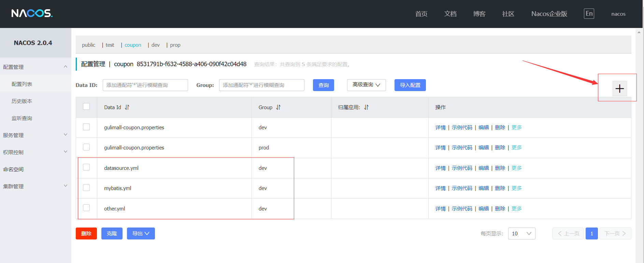644x263 pixels.
Task: Click the blue 查询 button
Action: (x=323, y=85)
